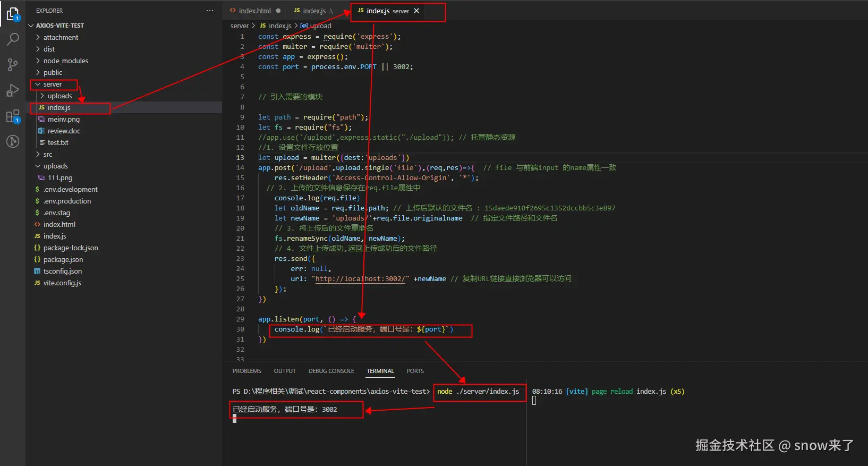Viewport: 868px width, 466px height.
Task: Open tsconfig.json file
Action: [124, 271]
